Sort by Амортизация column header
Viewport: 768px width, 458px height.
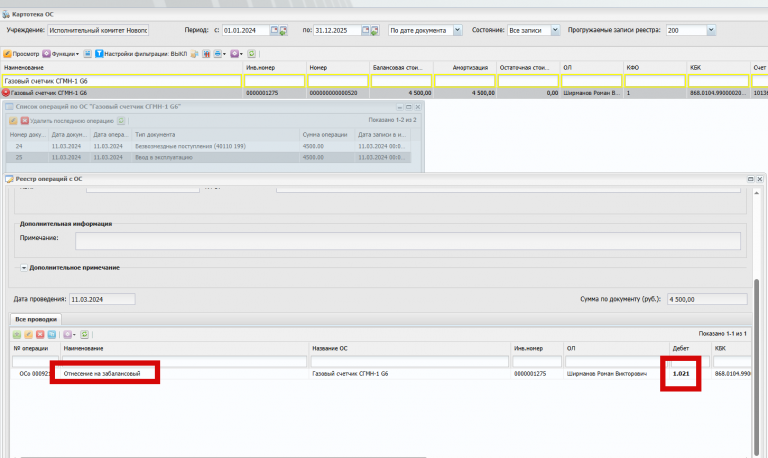pyautogui.click(x=464, y=68)
